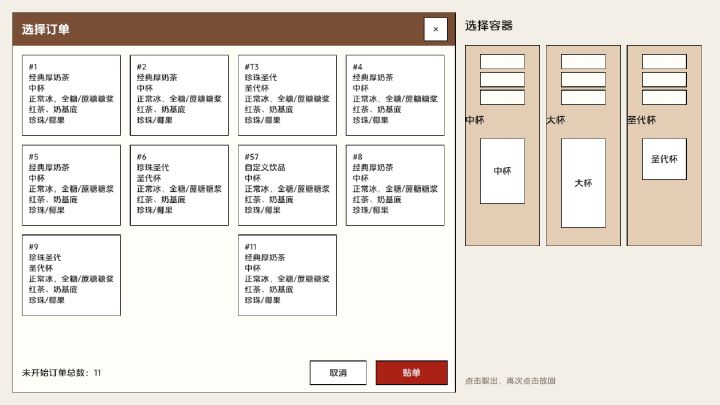Click top slot in 圣代杯 column
Image resolution: width=720 pixels, height=405 pixels.
664,62
